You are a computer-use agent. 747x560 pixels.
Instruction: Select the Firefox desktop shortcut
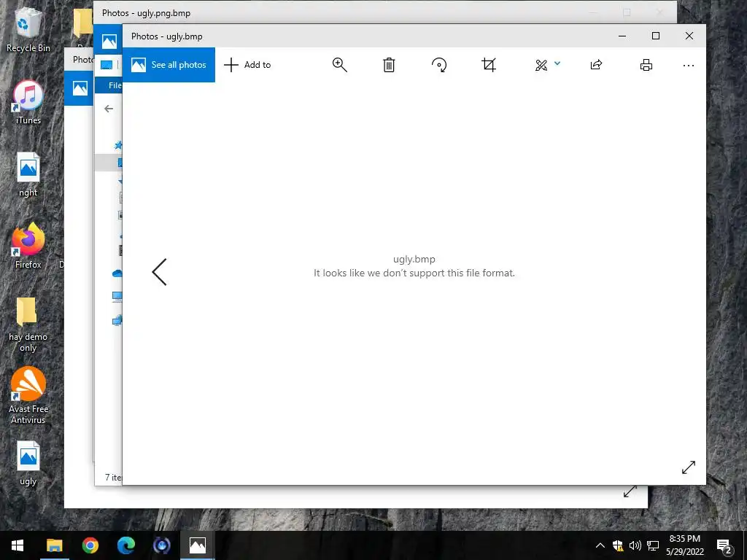click(28, 246)
